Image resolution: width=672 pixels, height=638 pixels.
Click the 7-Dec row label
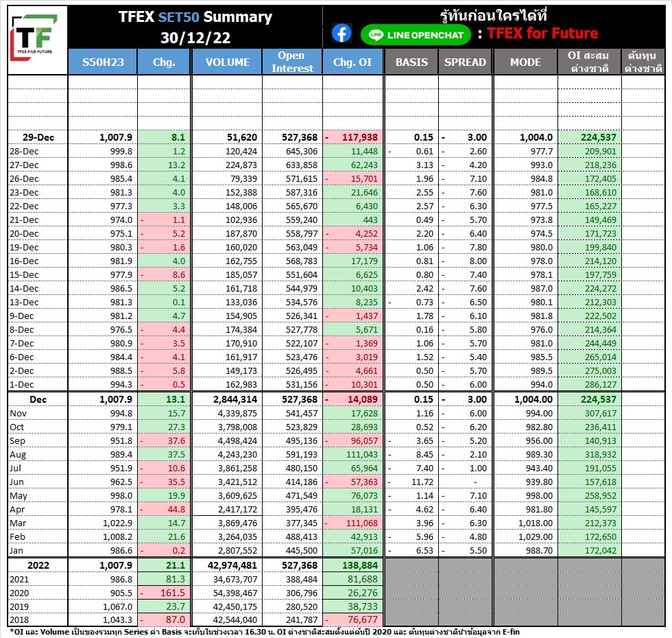22,344
